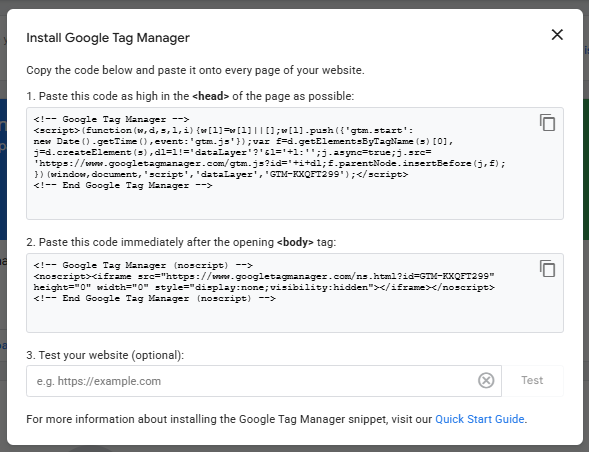Copy the body noscript code snippet
This screenshot has height=452, width=589.
(x=547, y=269)
